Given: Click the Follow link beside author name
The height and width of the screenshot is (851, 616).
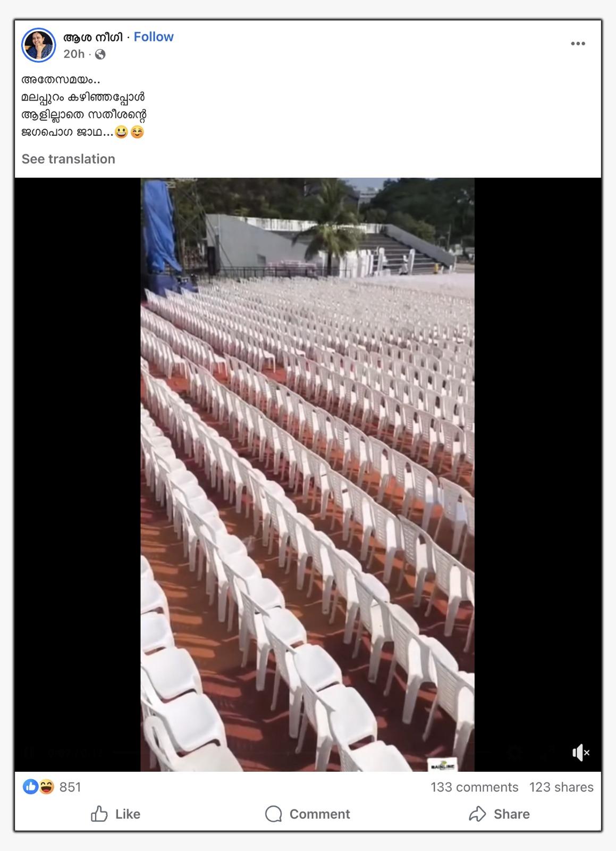Looking at the screenshot, I should click(x=154, y=37).
